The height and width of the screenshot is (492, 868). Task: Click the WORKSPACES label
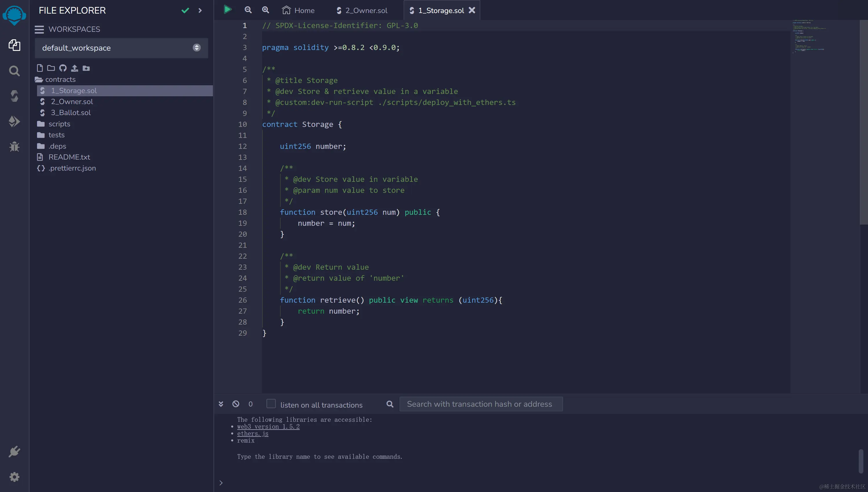pos(74,29)
